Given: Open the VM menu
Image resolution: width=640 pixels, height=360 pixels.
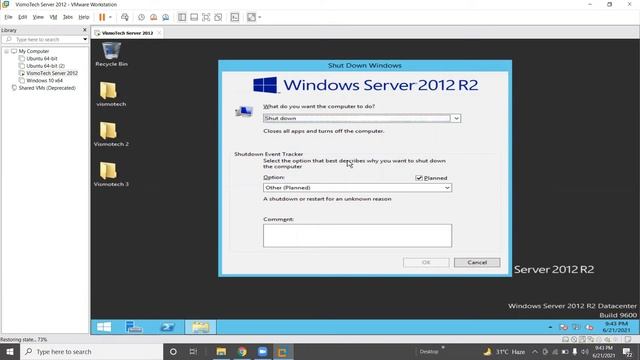Looking at the screenshot, I should [x=53, y=17].
